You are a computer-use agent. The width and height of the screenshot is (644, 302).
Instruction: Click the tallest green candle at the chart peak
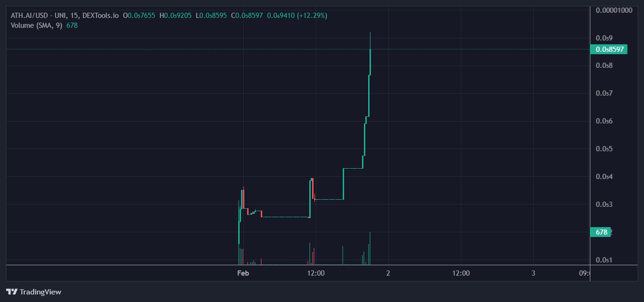coord(370,54)
